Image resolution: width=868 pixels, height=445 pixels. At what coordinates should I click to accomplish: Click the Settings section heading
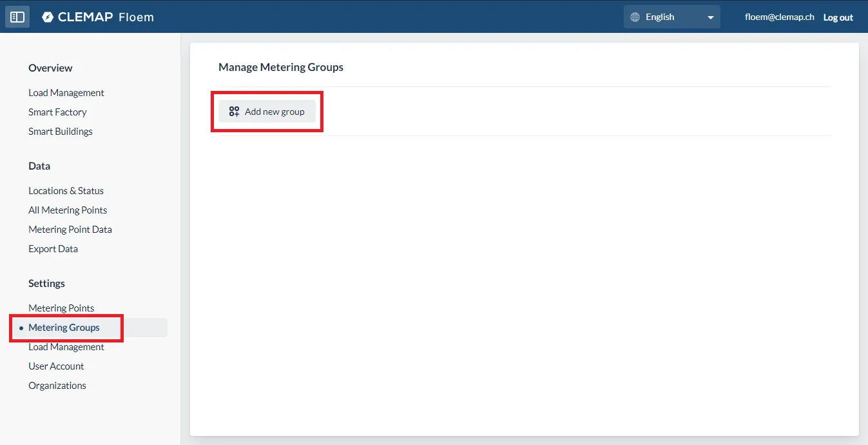point(46,284)
